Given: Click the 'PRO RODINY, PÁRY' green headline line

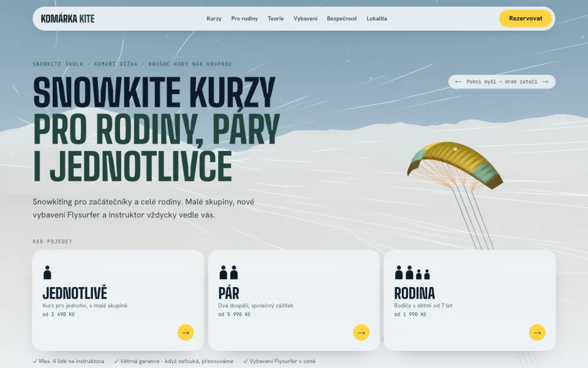Looking at the screenshot, I should click(x=156, y=129).
